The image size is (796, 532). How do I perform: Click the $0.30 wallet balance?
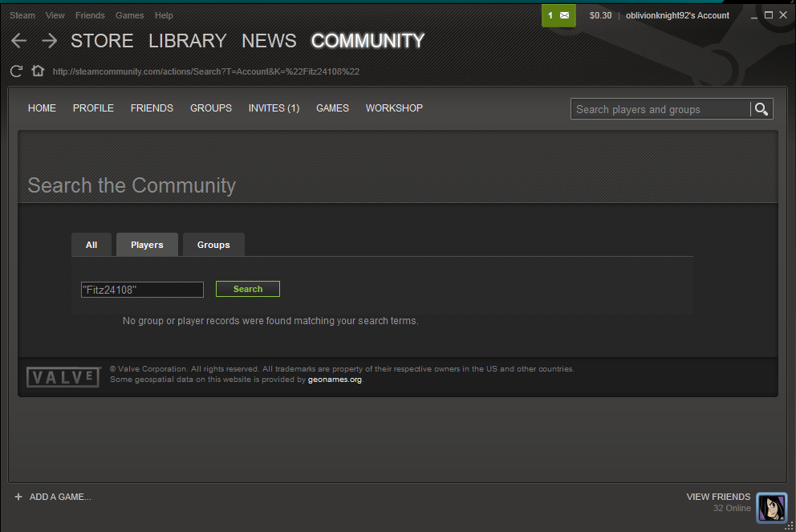coord(600,15)
